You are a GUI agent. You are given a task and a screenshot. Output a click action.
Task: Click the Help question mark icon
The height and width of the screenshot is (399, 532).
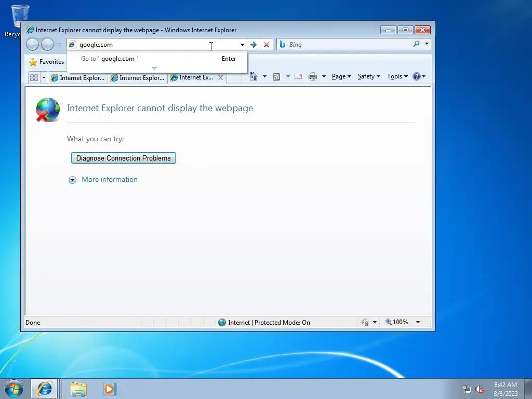[x=417, y=76]
